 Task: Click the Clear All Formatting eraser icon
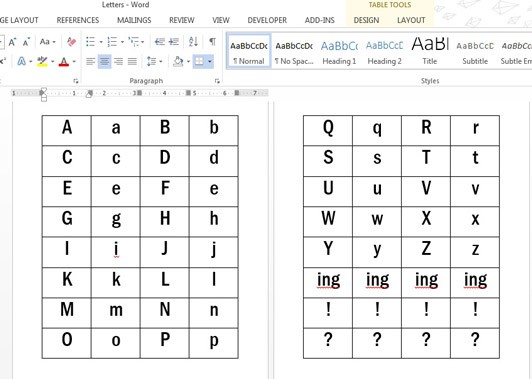71,42
